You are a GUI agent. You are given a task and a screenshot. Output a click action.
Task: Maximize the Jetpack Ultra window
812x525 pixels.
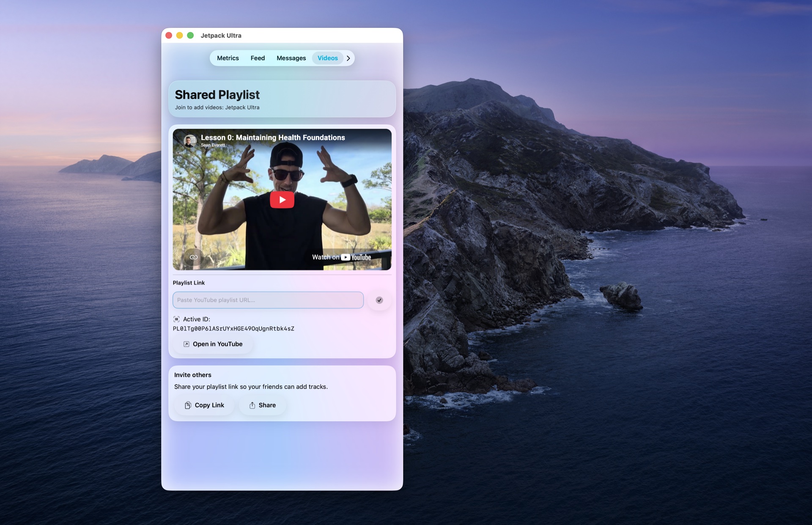point(190,36)
